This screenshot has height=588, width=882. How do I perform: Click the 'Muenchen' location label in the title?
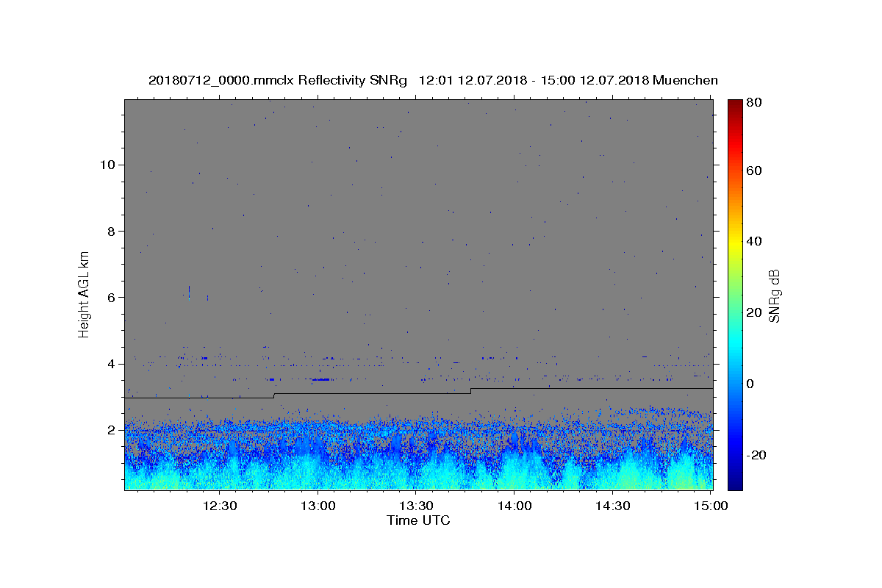pyautogui.click(x=685, y=80)
